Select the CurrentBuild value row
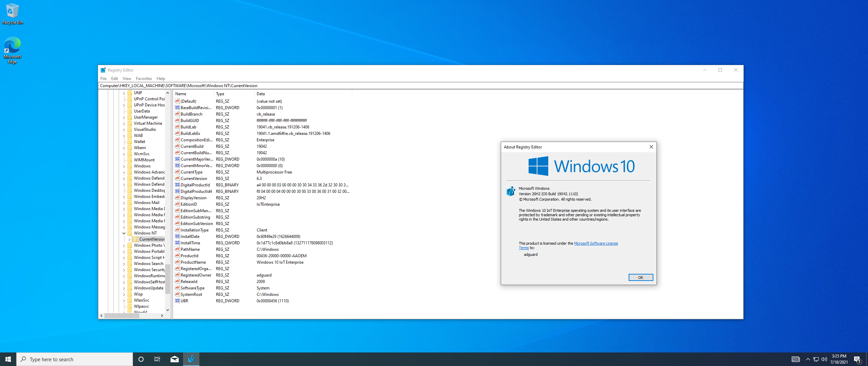This screenshot has width=868, height=366. pos(263,146)
